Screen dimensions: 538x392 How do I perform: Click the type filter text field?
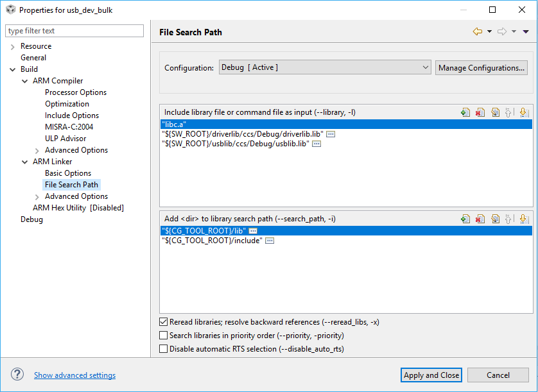point(74,31)
